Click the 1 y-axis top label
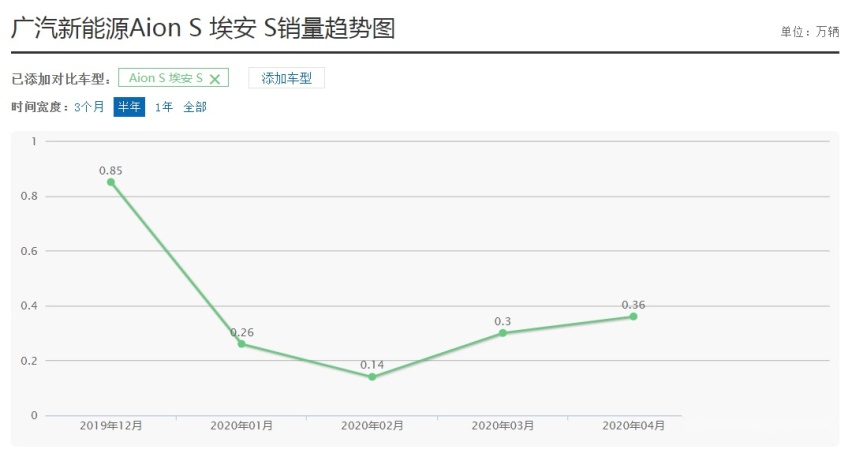 tap(34, 141)
